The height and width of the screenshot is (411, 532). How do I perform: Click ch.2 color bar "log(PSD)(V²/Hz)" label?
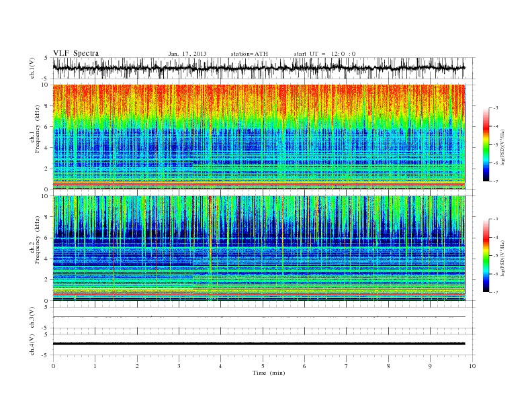[503, 258]
